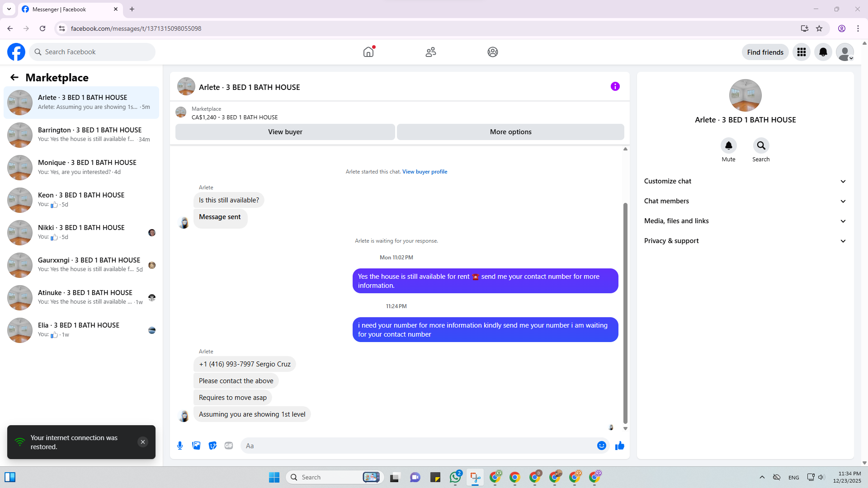Open Facebook notifications bell
The width and height of the screenshot is (868, 488).
823,52
